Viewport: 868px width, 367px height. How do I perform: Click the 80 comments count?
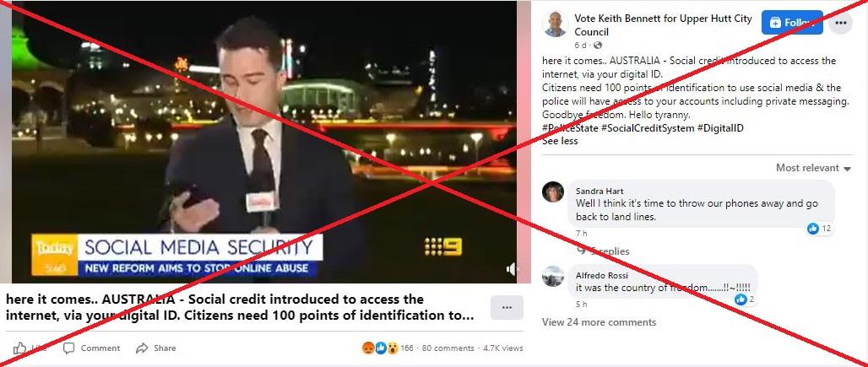click(x=448, y=348)
